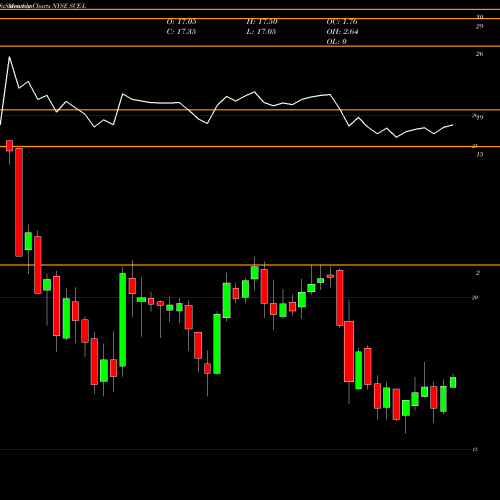Viewport: 500px width, 500px height.
Task: Click the OC: 1.76 reading
Action: (342, 22)
